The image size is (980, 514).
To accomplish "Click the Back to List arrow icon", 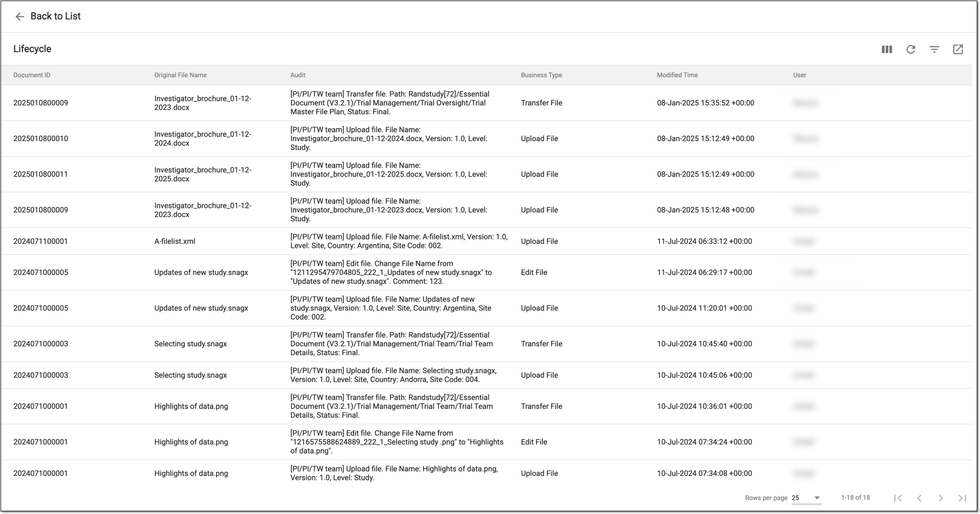I will [x=20, y=16].
